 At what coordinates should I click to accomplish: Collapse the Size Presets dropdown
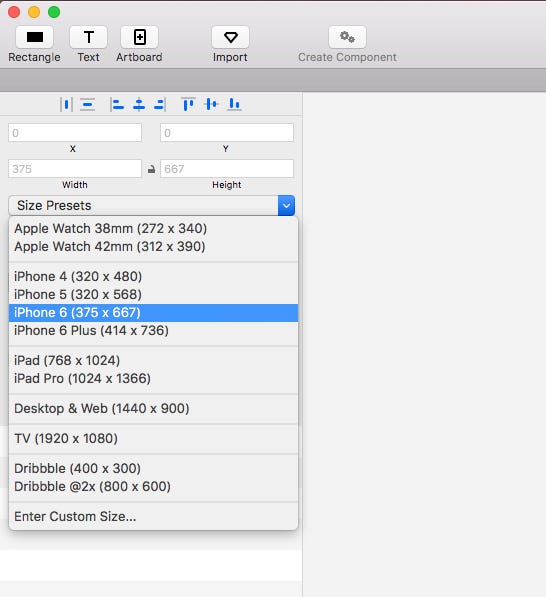click(x=286, y=206)
